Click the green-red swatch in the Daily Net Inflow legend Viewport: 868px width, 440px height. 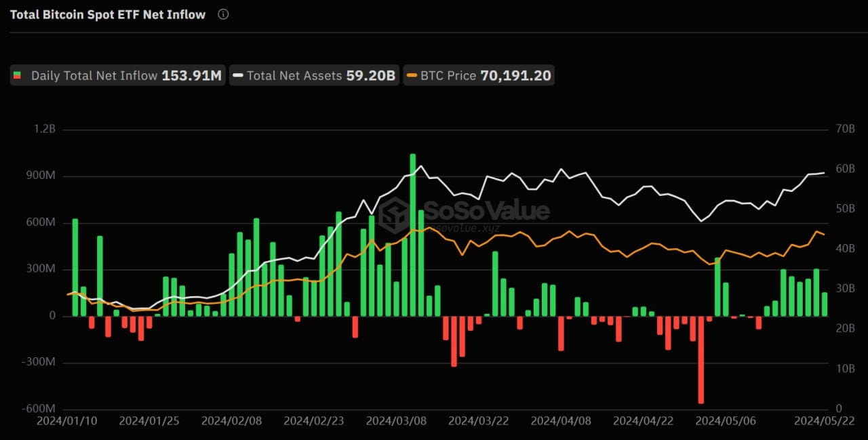17,75
